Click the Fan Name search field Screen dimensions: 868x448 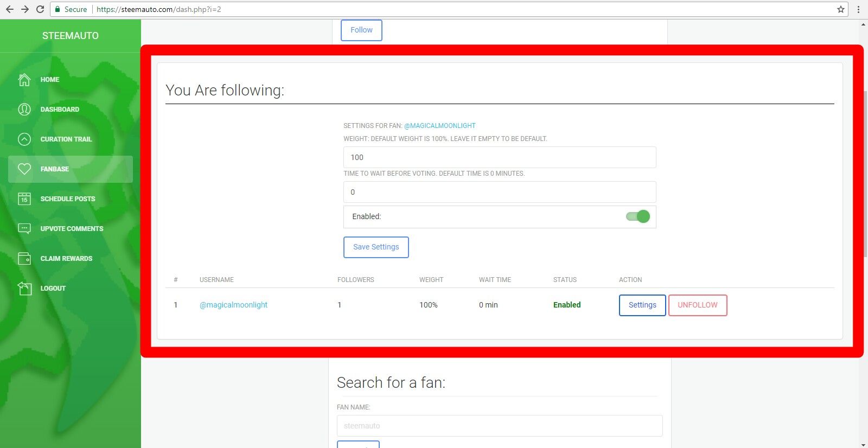(500, 426)
